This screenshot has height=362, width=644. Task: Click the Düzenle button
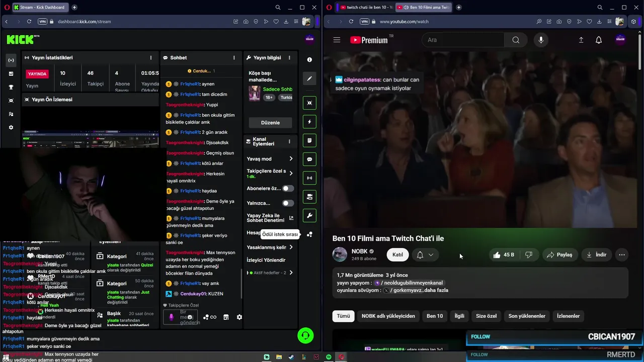coord(270,123)
